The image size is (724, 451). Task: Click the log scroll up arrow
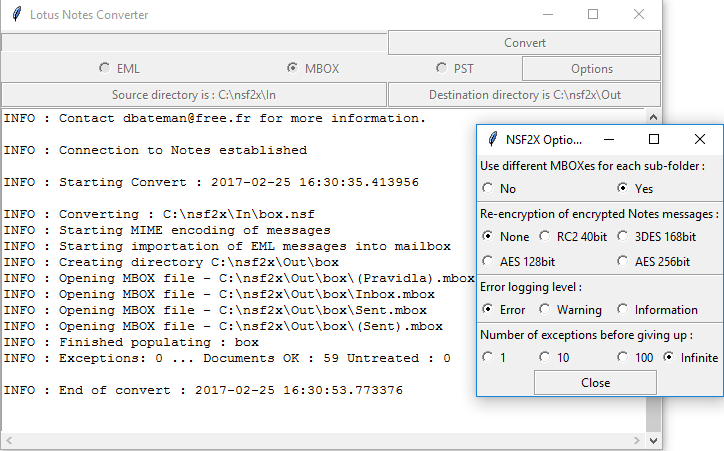pos(653,117)
